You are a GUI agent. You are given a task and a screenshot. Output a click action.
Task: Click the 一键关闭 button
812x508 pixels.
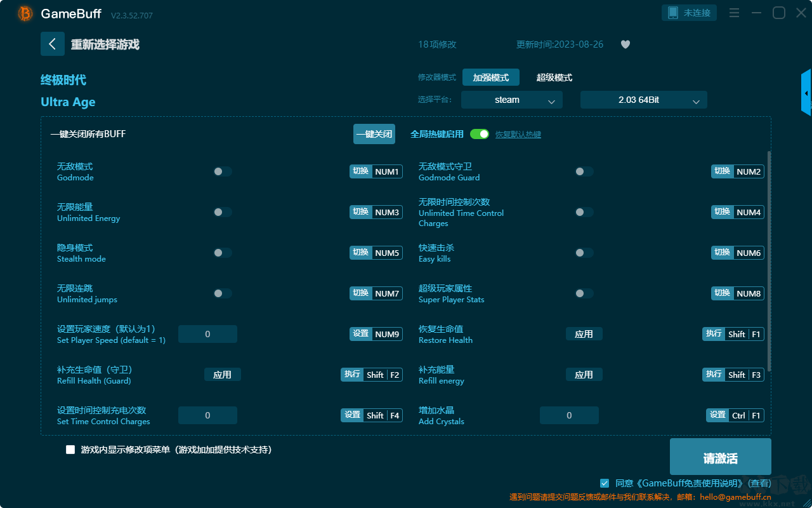(x=374, y=134)
